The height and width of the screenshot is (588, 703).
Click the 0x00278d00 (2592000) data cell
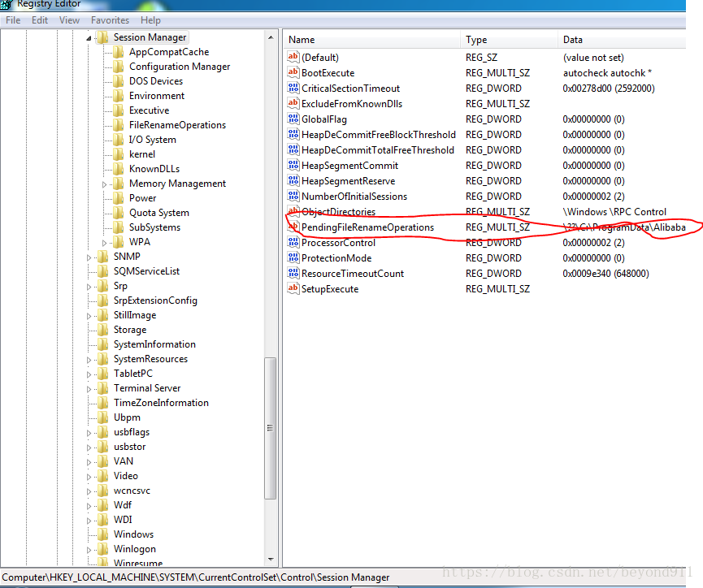(609, 89)
